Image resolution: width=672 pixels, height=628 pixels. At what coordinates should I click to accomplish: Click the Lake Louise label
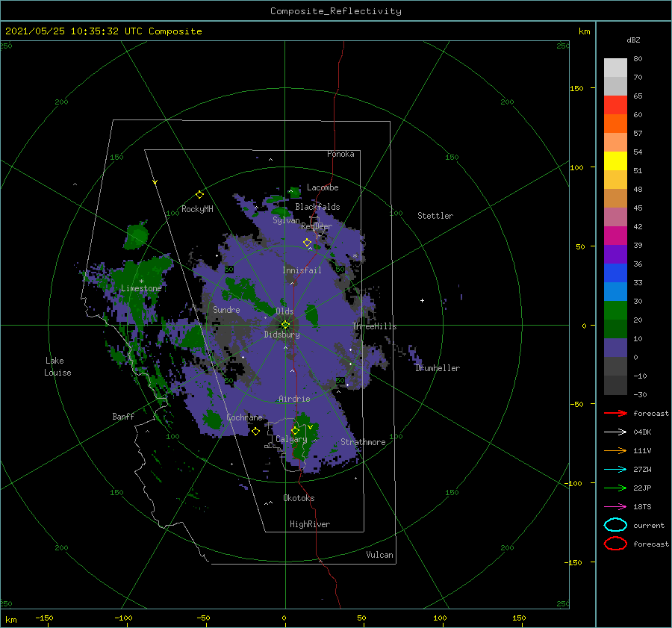pyautogui.click(x=57, y=367)
